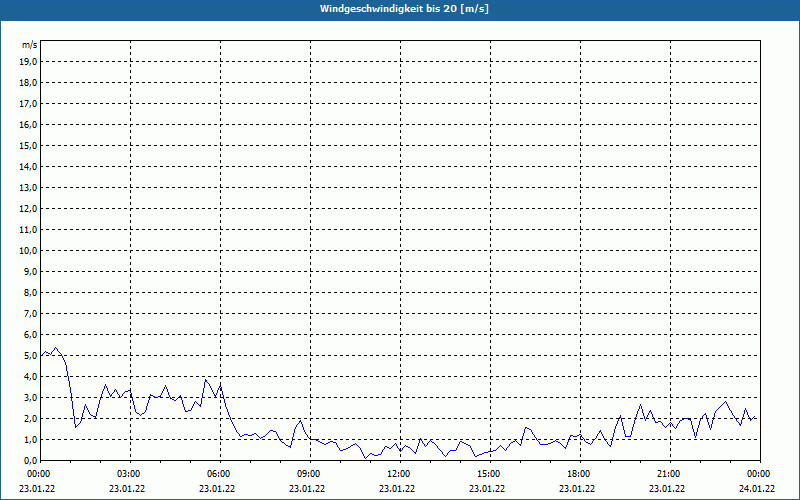Click the '6,0' y-axis label
The image size is (800, 500).
(31, 335)
